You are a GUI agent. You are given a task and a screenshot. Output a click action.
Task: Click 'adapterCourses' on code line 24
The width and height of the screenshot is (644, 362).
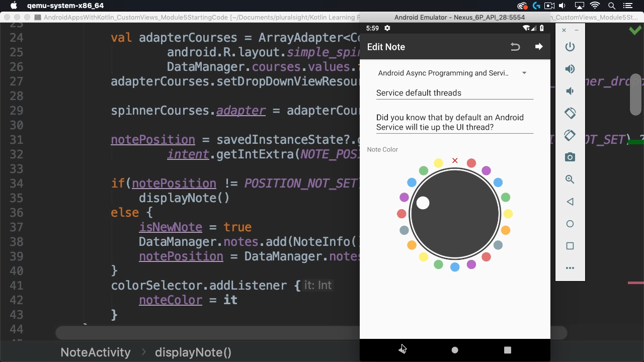point(188,38)
